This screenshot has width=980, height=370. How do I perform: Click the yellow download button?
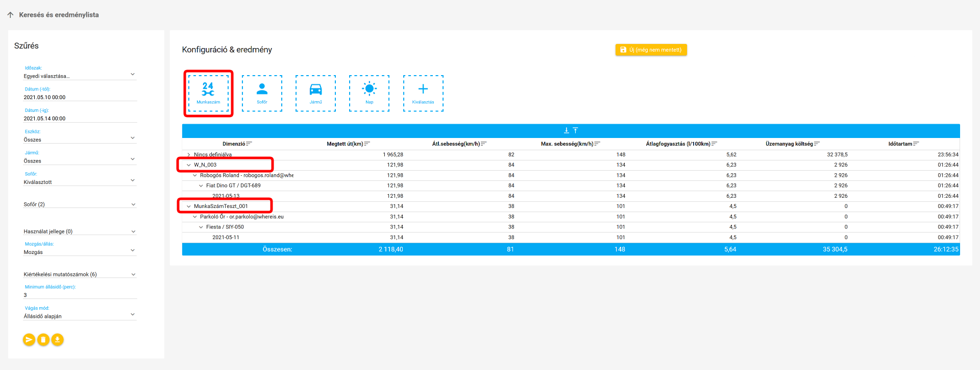pyautogui.click(x=58, y=339)
